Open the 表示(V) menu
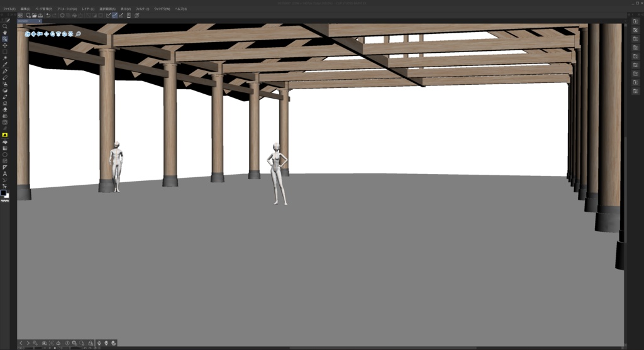 point(126,9)
